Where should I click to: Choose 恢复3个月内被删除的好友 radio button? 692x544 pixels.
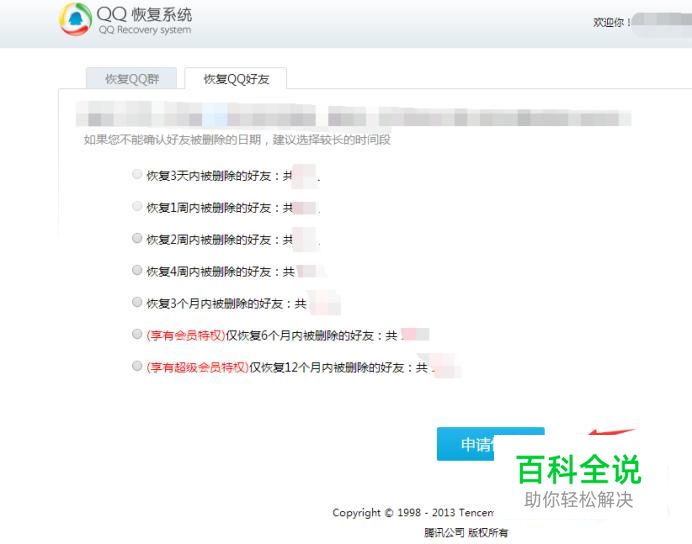point(137,302)
